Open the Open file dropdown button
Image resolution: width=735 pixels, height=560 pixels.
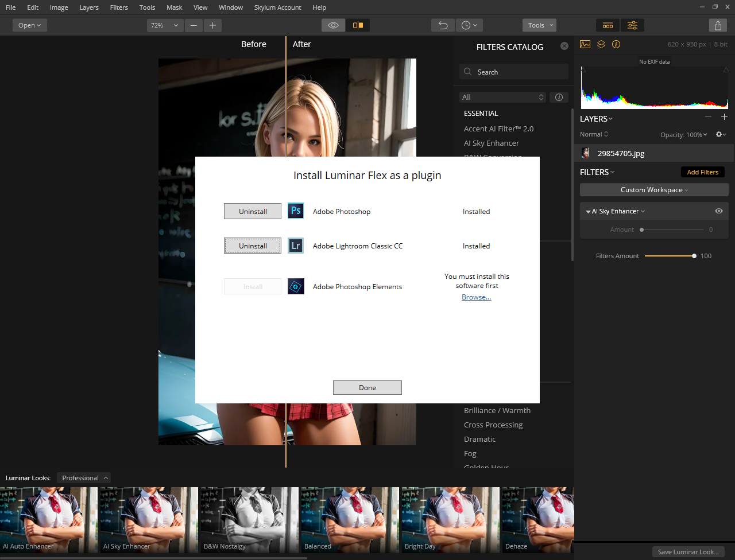point(30,25)
